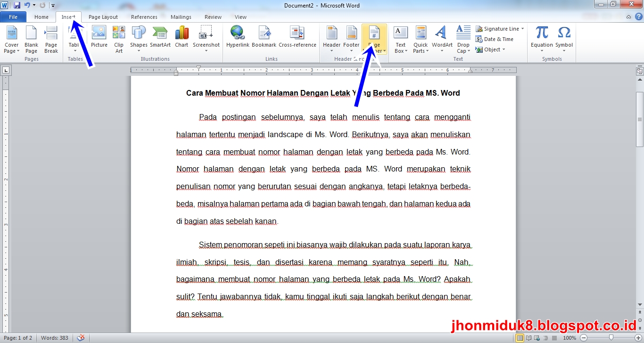Switch to Print Layout view
This screenshot has height=343, width=644.
point(520,338)
